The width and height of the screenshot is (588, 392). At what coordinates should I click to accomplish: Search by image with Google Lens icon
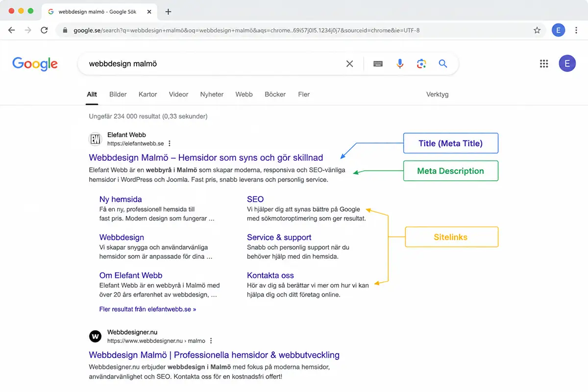[x=421, y=64]
